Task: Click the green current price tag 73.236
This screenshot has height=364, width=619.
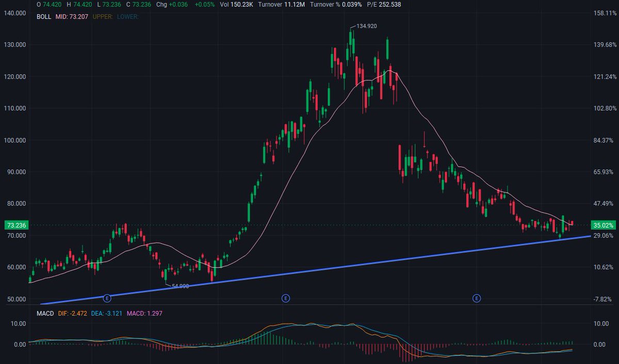Action: [x=16, y=225]
